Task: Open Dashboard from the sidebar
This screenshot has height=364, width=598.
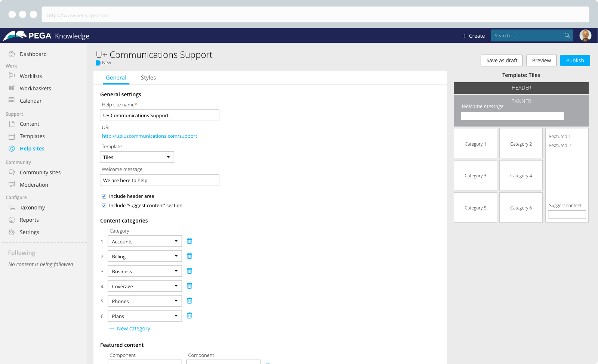Action: click(x=33, y=54)
